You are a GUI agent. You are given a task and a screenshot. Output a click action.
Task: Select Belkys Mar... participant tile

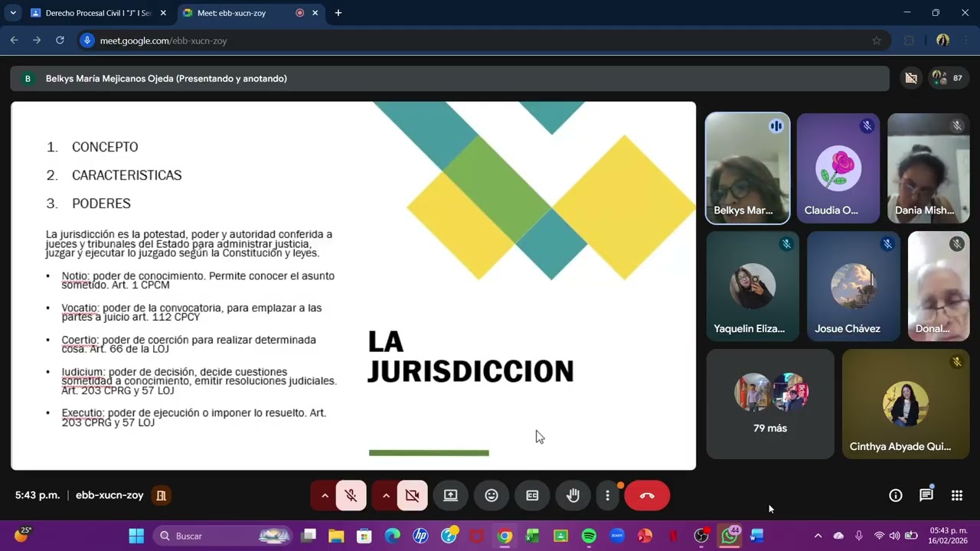pos(747,168)
